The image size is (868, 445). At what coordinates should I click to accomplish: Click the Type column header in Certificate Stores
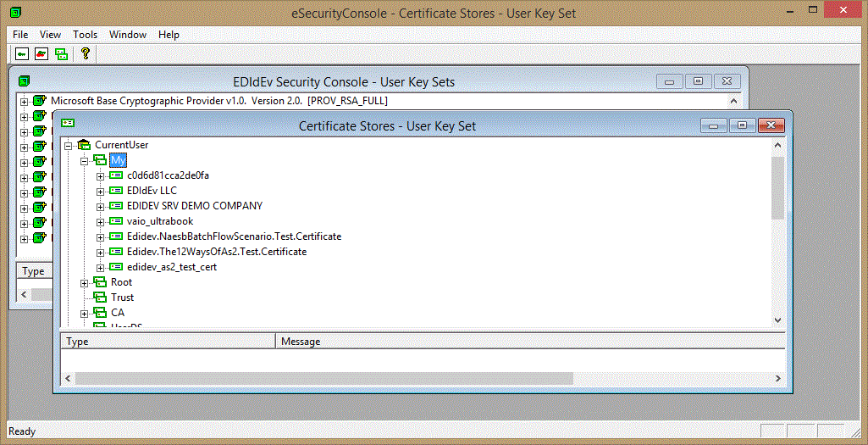click(167, 342)
